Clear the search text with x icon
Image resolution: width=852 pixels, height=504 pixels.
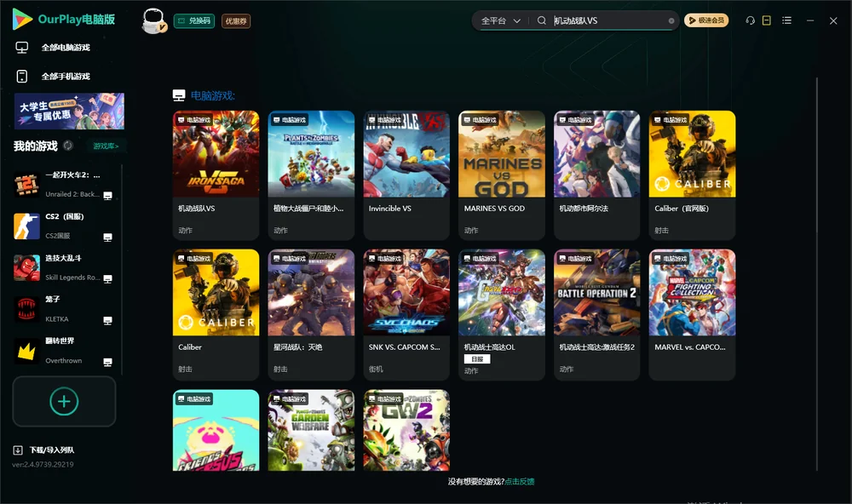(x=671, y=20)
